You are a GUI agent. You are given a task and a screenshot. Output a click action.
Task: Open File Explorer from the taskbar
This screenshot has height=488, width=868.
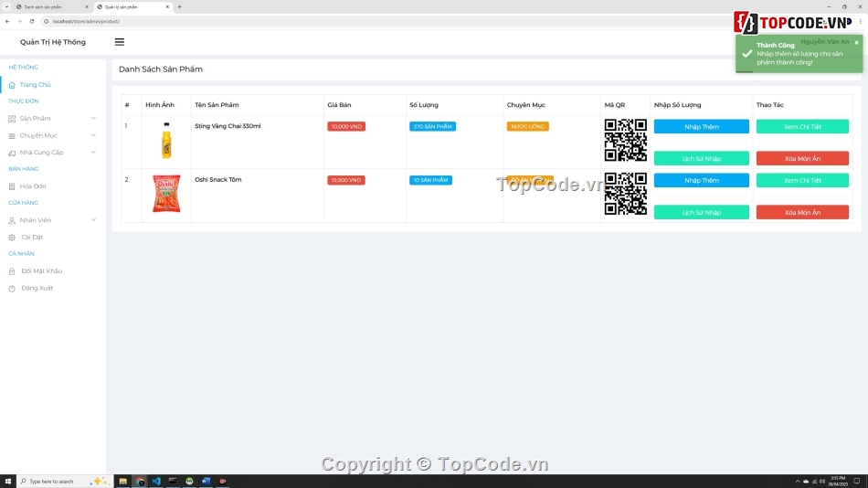coord(123,482)
